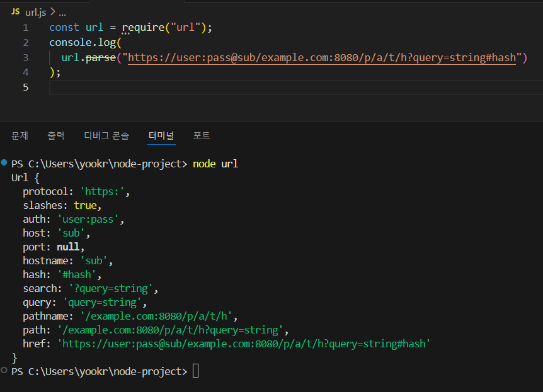Open the 포트 tab
The width and height of the screenshot is (543, 392).
(x=202, y=135)
